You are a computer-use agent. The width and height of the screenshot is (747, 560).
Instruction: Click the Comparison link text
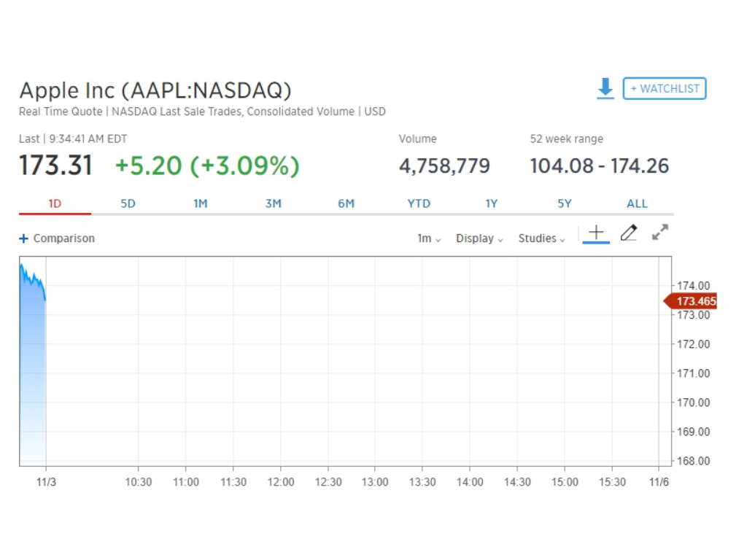pos(64,238)
